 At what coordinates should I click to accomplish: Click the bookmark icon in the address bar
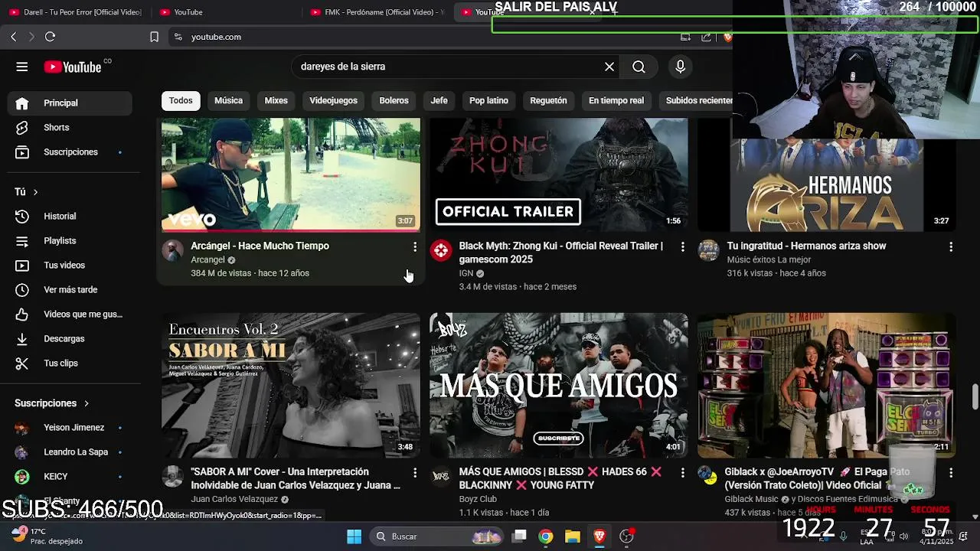click(x=154, y=37)
